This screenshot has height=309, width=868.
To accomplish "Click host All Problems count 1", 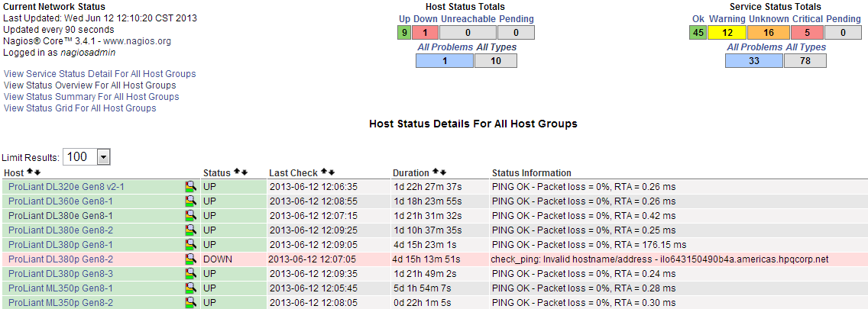I will tap(445, 61).
